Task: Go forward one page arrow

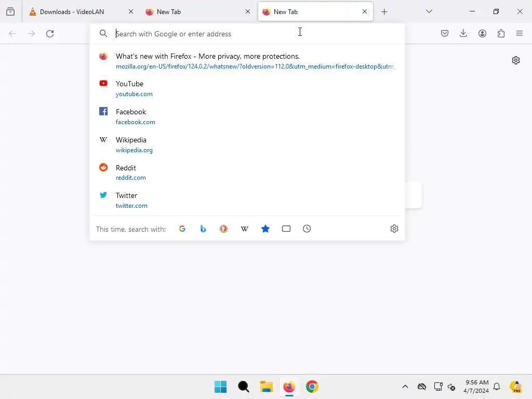Action: coord(31,34)
